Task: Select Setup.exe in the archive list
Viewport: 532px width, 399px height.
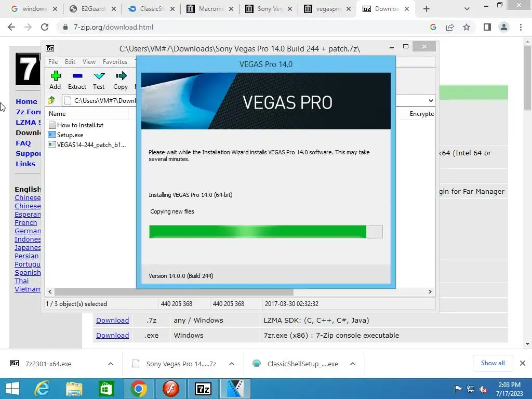Action: pyautogui.click(x=66, y=135)
